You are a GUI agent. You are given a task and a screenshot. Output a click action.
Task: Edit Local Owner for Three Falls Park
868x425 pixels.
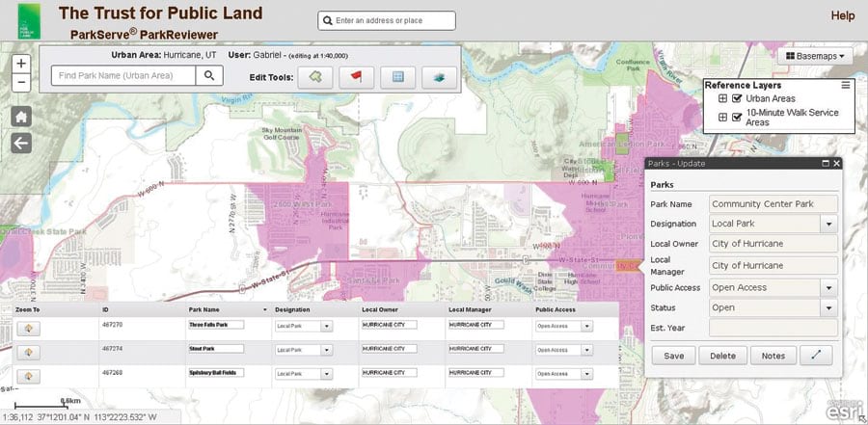[x=390, y=325]
